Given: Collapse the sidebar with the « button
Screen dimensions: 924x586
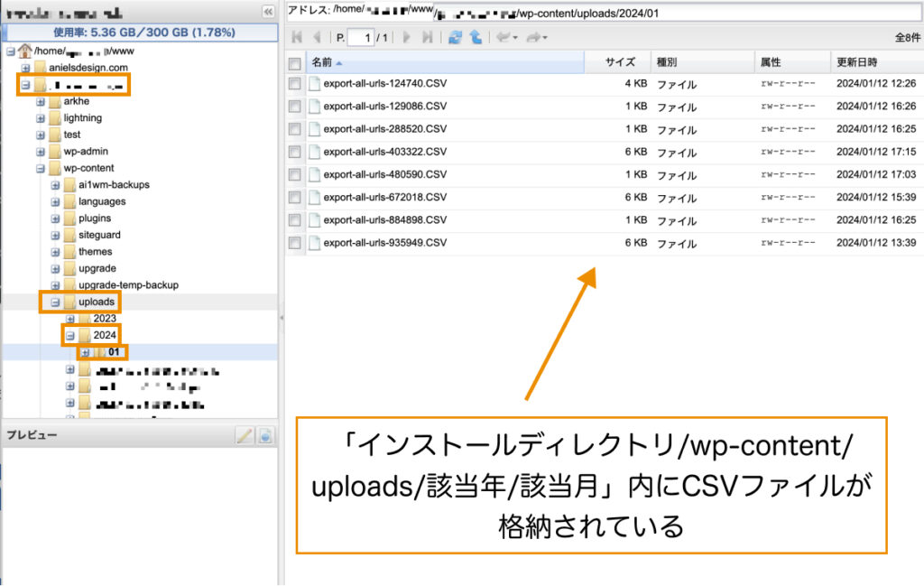Looking at the screenshot, I should (x=267, y=11).
